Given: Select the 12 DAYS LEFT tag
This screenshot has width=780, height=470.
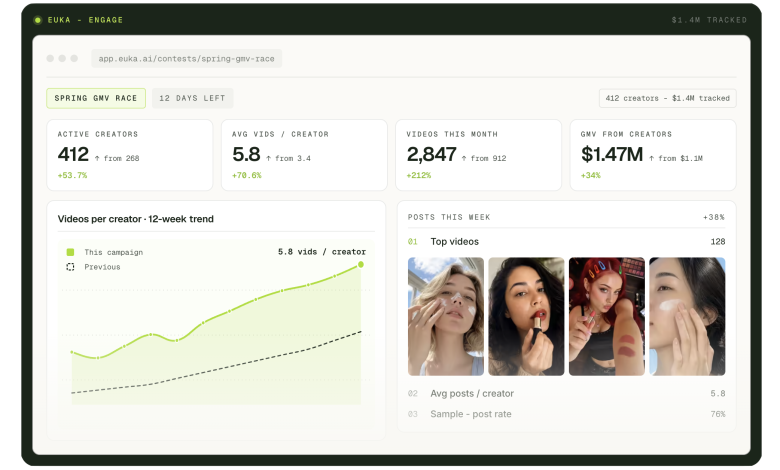Looking at the screenshot, I should click(193, 98).
